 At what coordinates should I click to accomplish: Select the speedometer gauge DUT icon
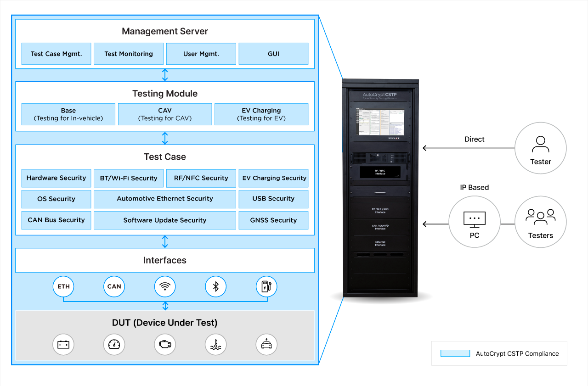114,344
